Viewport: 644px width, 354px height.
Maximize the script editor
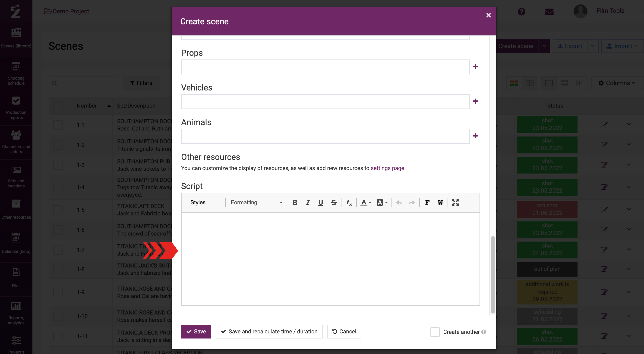tap(455, 202)
